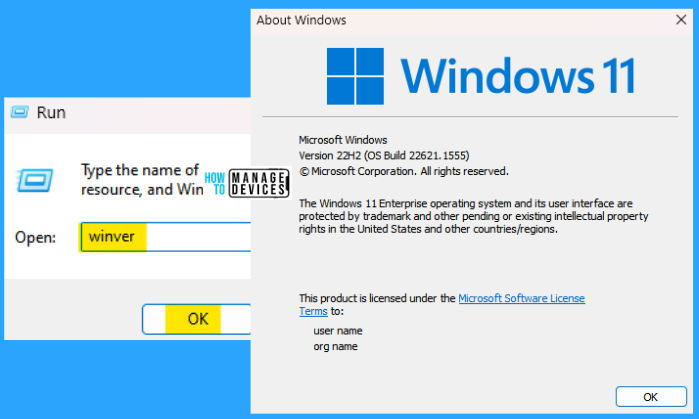Click the 'Open:' label in Run dialog

click(35, 237)
